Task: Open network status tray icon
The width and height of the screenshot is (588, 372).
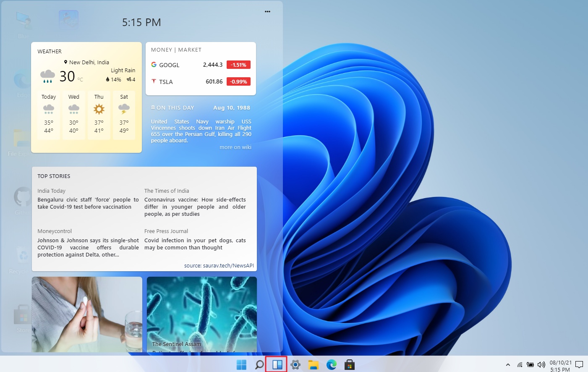Action: coord(520,365)
